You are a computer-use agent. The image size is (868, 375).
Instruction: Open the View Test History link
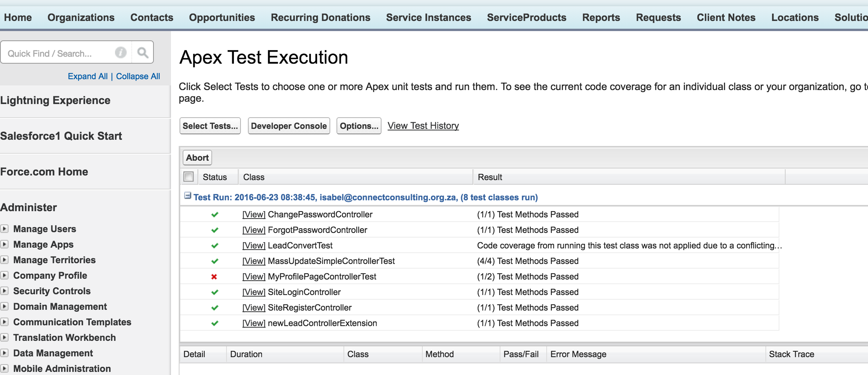coord(423,126)
